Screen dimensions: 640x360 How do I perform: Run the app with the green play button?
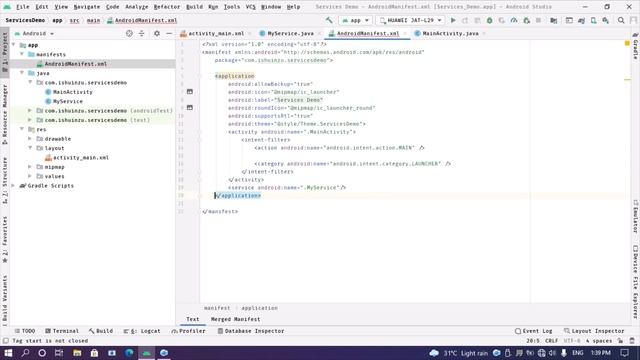pos(453,20)
